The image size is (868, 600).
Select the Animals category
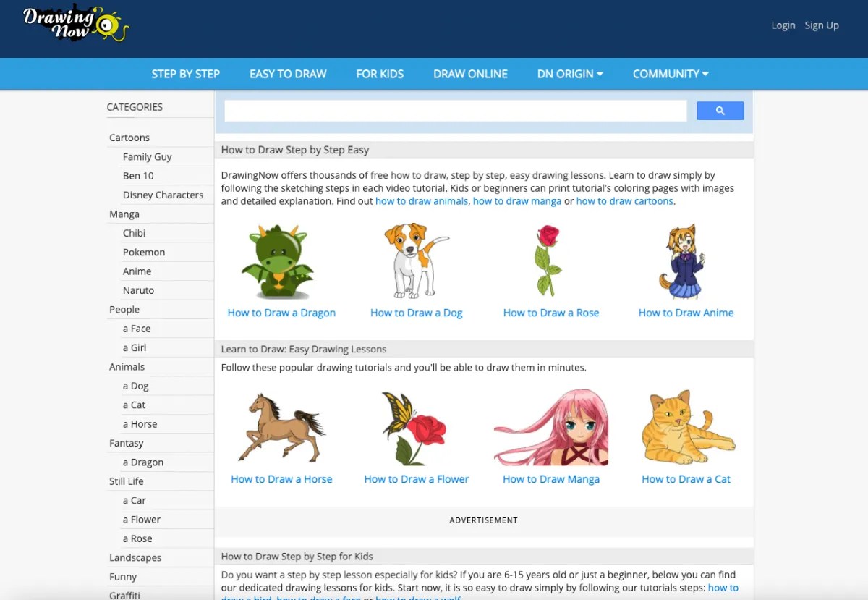(x=127, y=367)
